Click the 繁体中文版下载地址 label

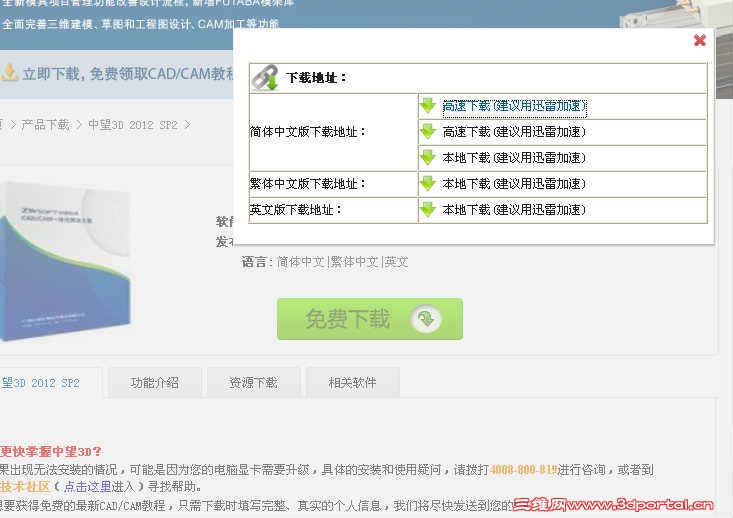308,184
